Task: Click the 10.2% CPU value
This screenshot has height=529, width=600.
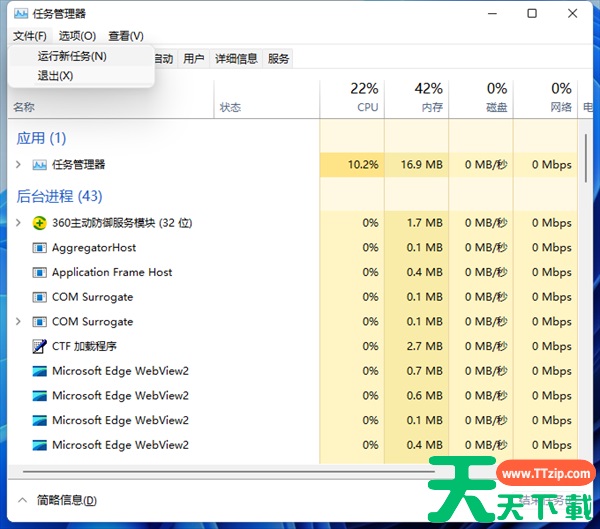Action: [363, 165]
